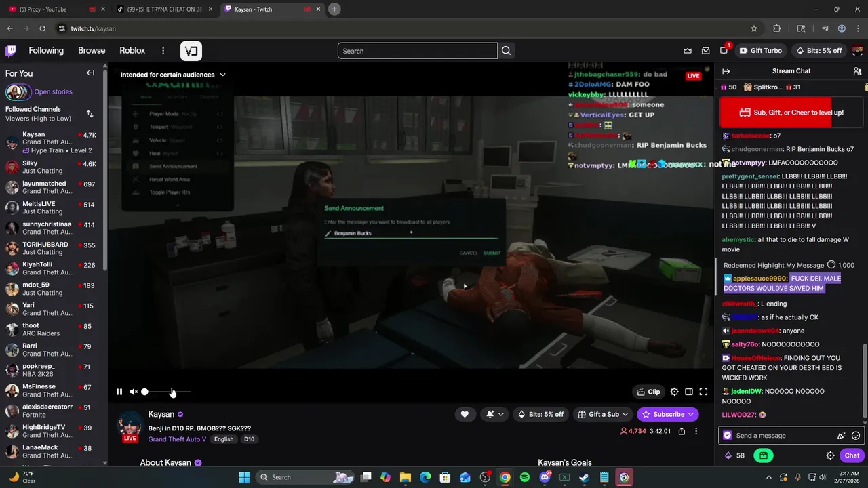Enter fullscreen on video player
The width and height of the screenshot is (868, 488).
click(703, 392)
